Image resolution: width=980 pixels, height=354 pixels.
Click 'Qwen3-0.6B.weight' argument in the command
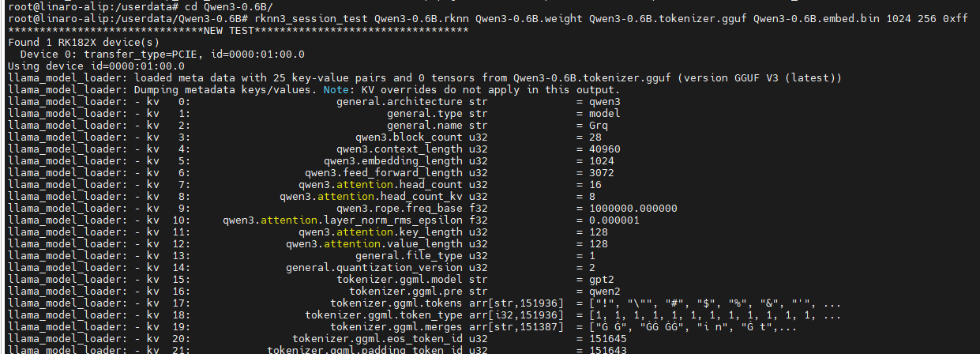pyautogui.click(x=529, y=18)
